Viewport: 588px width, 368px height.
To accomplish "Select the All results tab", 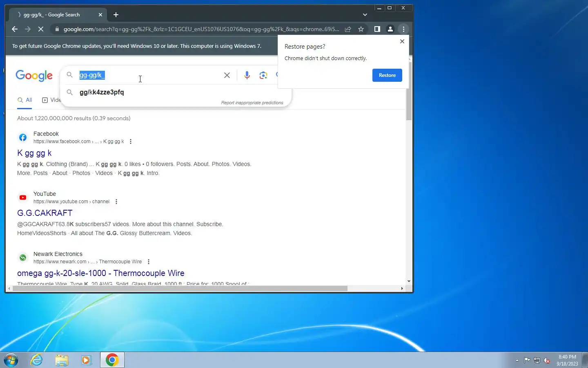I will [24, 100].
